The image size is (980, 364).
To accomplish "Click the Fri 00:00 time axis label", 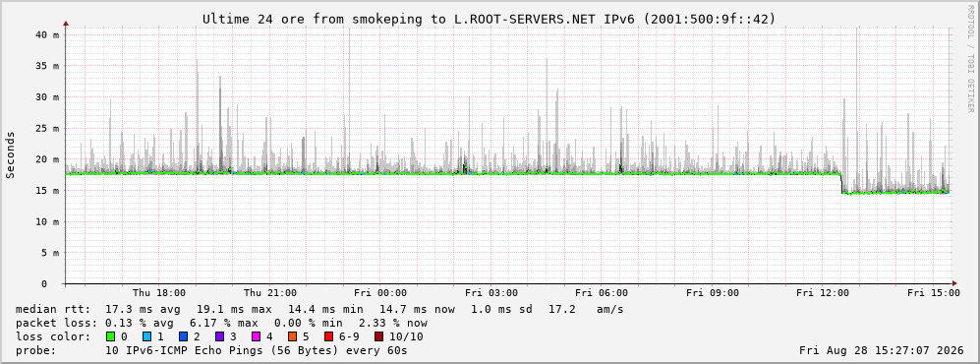I will pyautogui.click(x=380, y=293).
